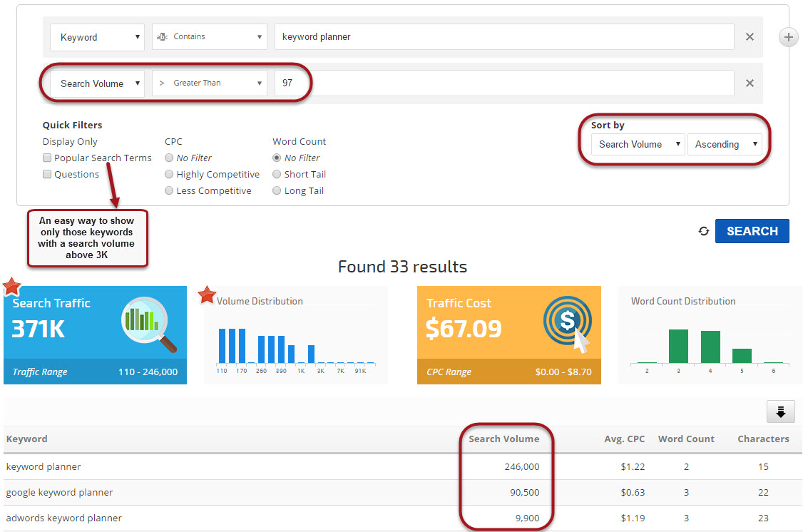
Task: Click the red star on Volume Distribution
Action: point(207,294)
